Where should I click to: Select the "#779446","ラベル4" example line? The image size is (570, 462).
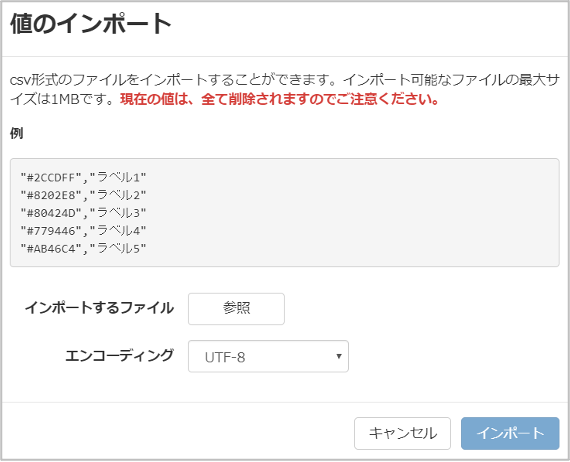(83, 231)
